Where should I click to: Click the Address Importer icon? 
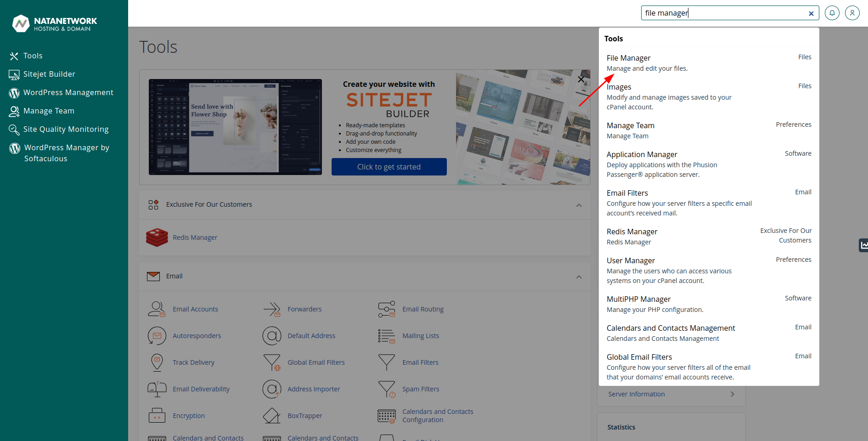[272, 389]
